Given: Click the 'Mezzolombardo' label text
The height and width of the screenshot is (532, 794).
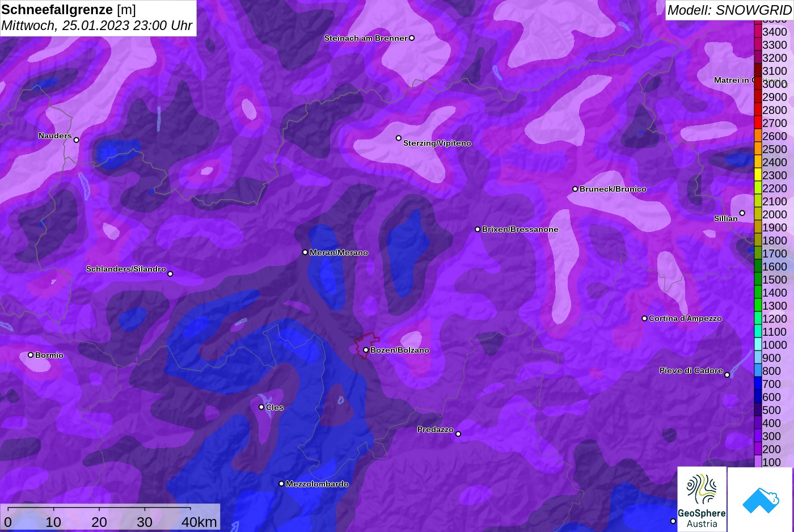Looking at the screenshot, I should tap(317, 484).
